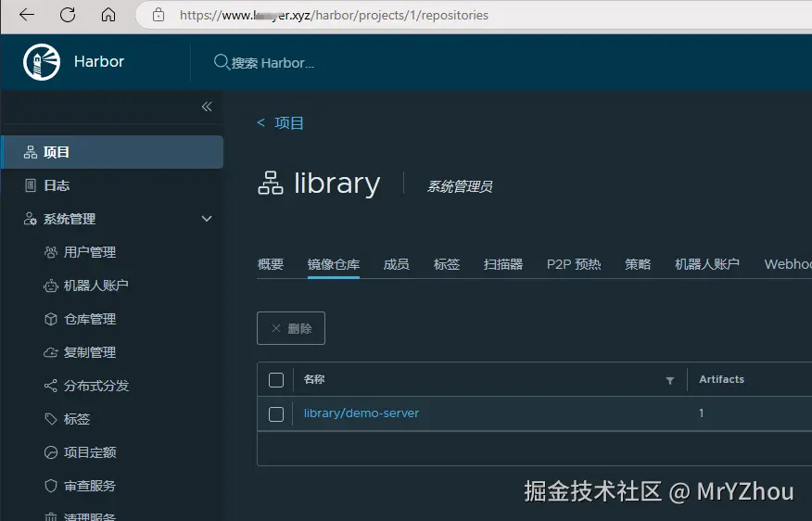Click the 搜索 Harbor search field
This screenshot has height=521, width=812.
273,63
